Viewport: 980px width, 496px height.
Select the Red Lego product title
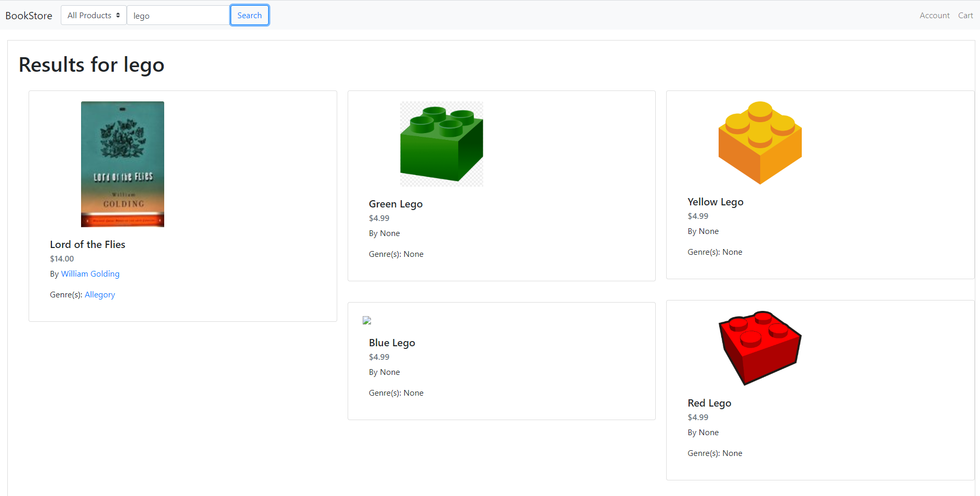[x=709, y=403]
